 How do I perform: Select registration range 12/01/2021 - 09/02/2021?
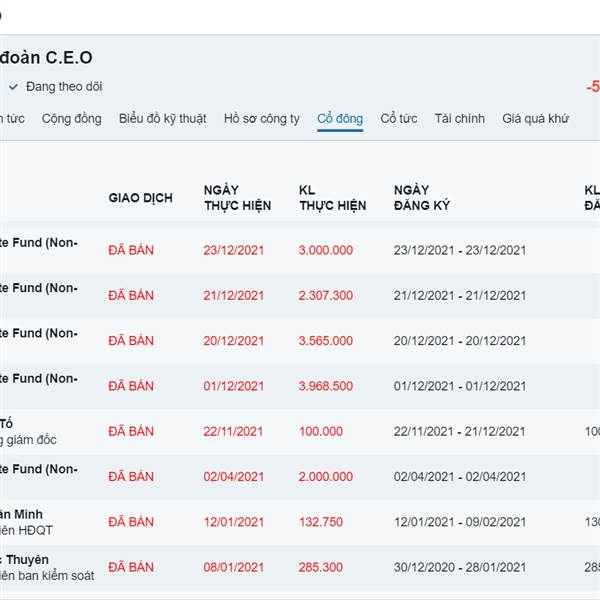tap(460, 522)
